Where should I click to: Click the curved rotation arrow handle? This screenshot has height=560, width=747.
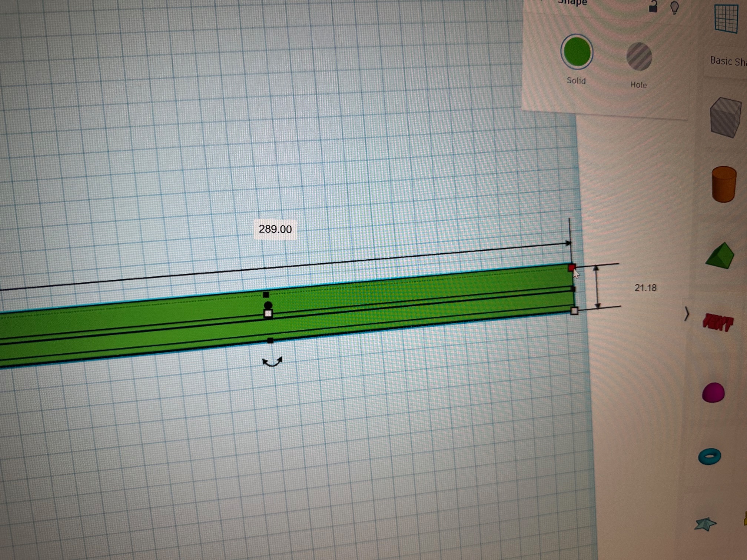(x=272, y=362)
